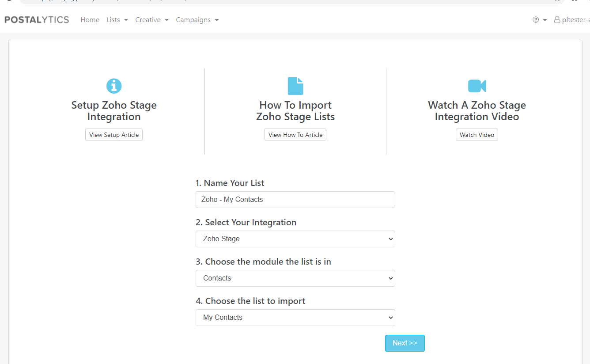The width and height of the screenshot is (590, 364).
Task: Click the '1. Name Your List' label
Action: tap(230, 183)
